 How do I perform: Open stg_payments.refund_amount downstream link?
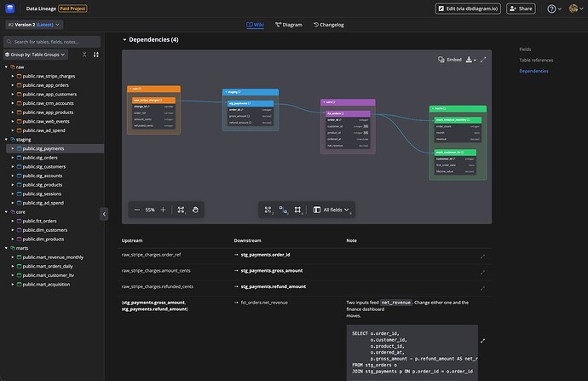coord(273,286)
